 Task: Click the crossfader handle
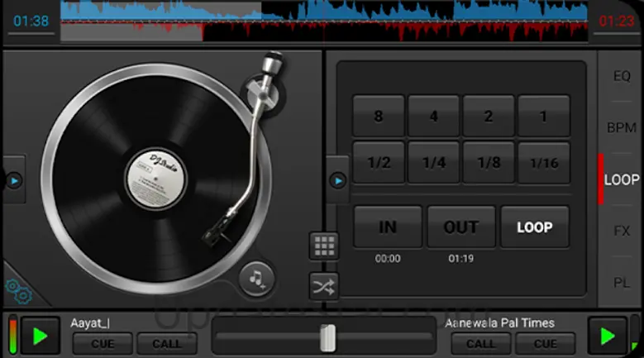point(327,338)
